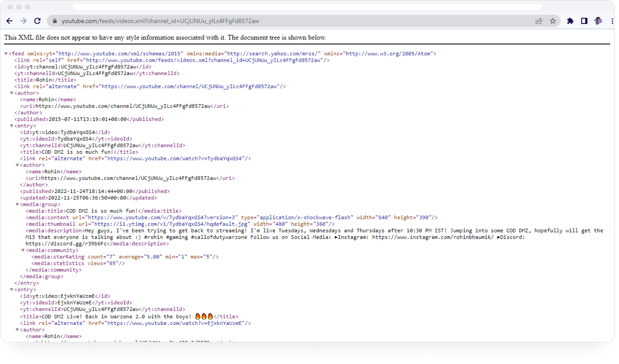Viewport: 619px width, 364px height.
Task: Collapse the second entry element
Action: 11,289
